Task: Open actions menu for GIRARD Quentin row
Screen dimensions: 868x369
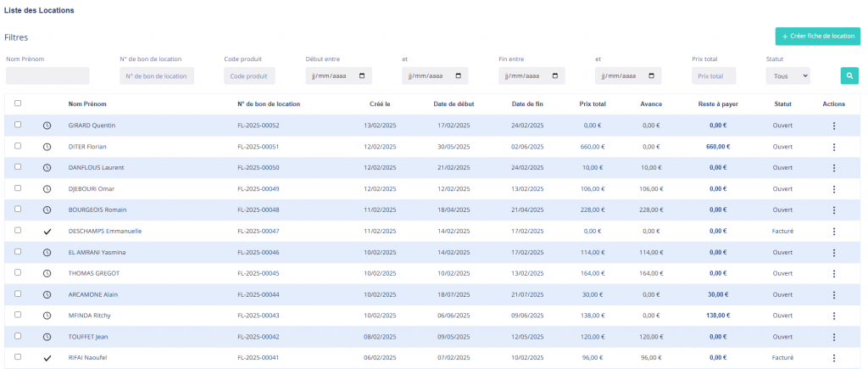Action: tap(833, 126)
